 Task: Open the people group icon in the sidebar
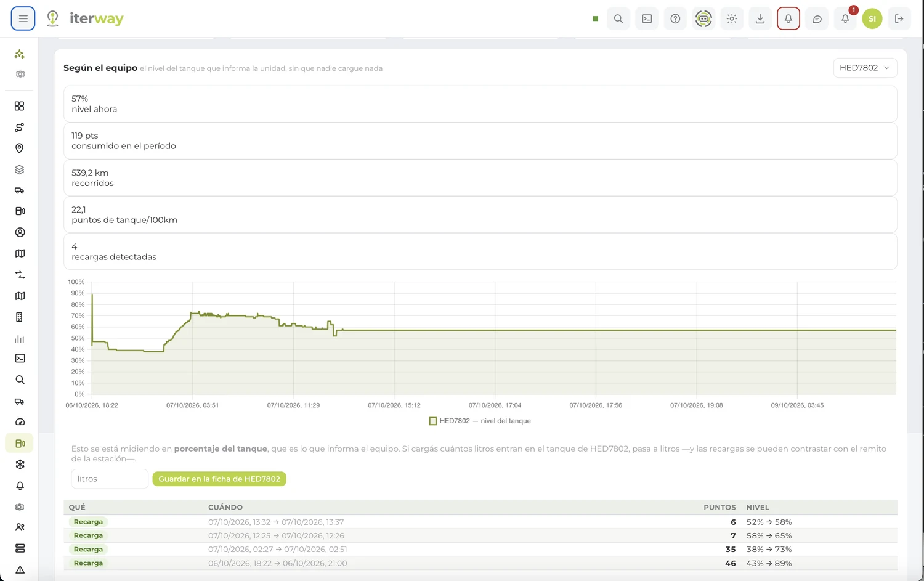(x=20, y=527)
